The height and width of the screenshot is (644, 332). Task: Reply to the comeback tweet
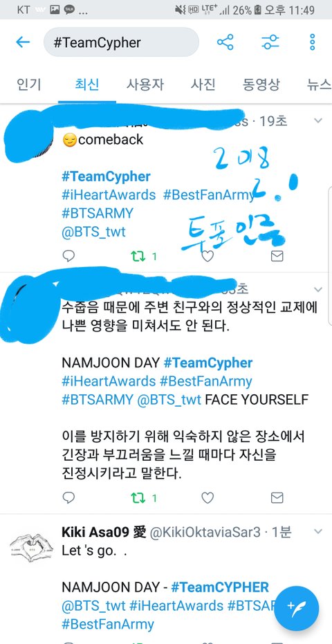coord(68,256)
